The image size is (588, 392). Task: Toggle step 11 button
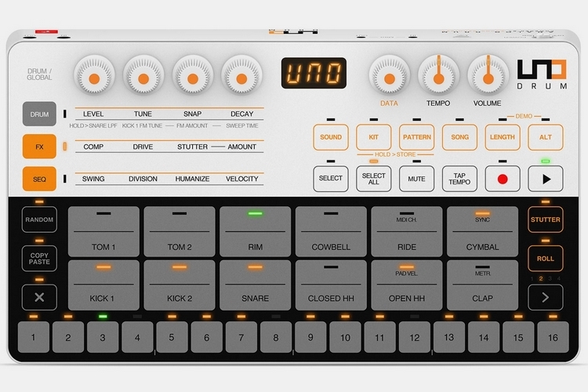379,337
